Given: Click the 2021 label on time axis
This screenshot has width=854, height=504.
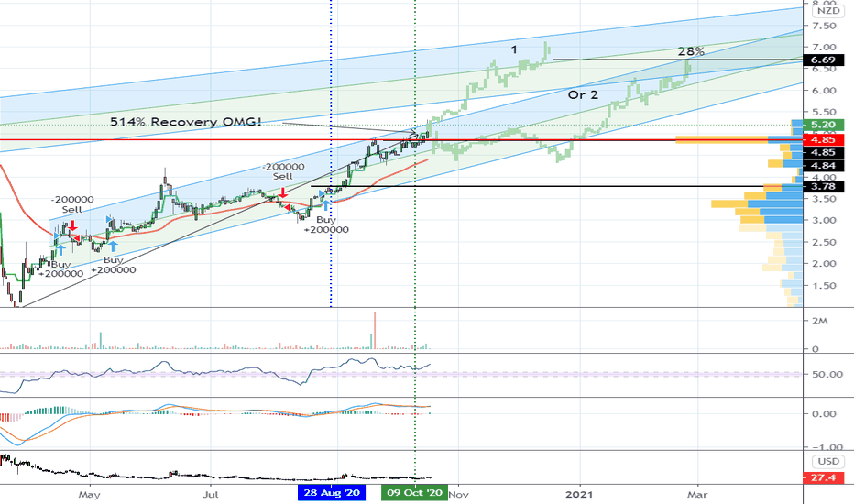Looking at the screenshot, I should pyautogui.click(x=579, y=495).
